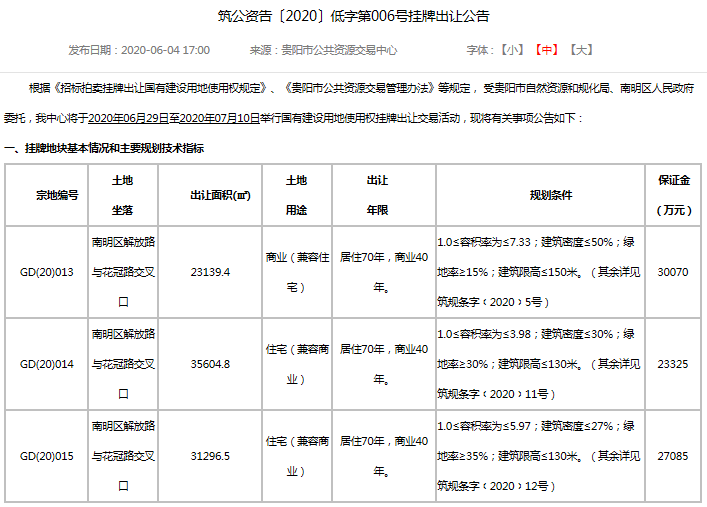Click term cell in GD(20)013 row
The height and width of the screenshot is (507, 707).
point(384,272)
